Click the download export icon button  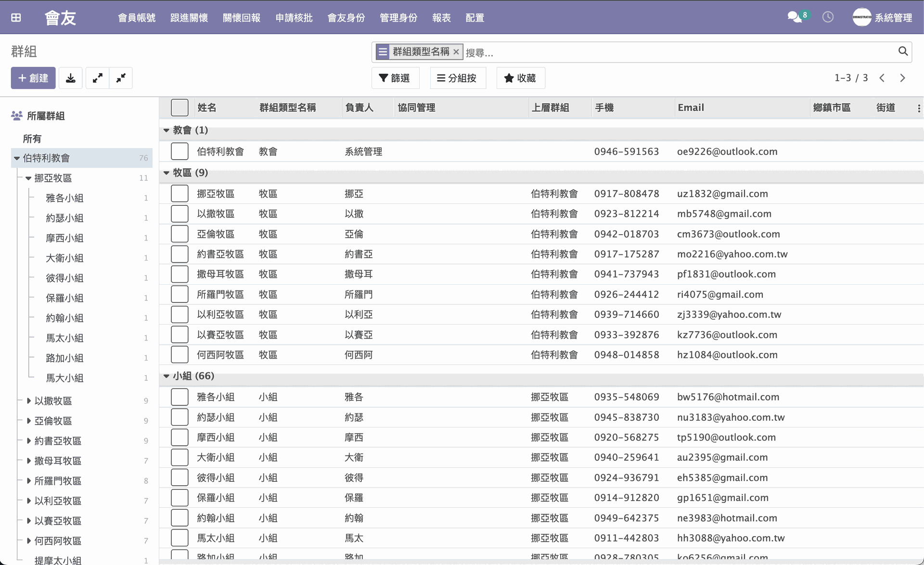(x=71, y=78)
